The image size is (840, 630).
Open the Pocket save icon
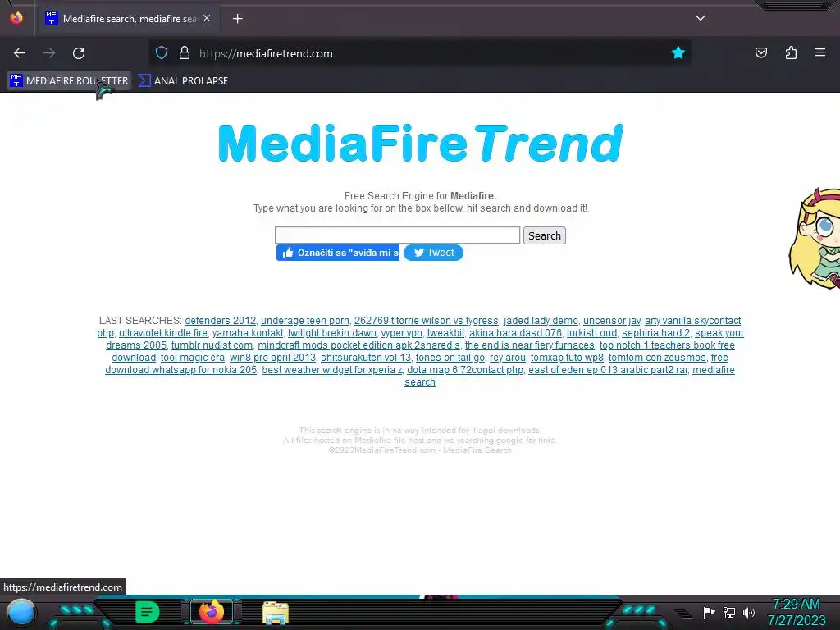[761, 52]
